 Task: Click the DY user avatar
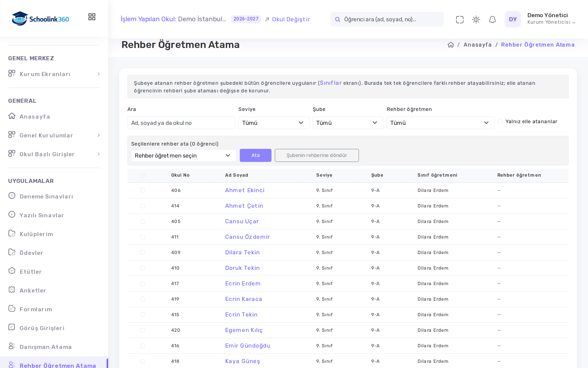(x=513, y=19)
